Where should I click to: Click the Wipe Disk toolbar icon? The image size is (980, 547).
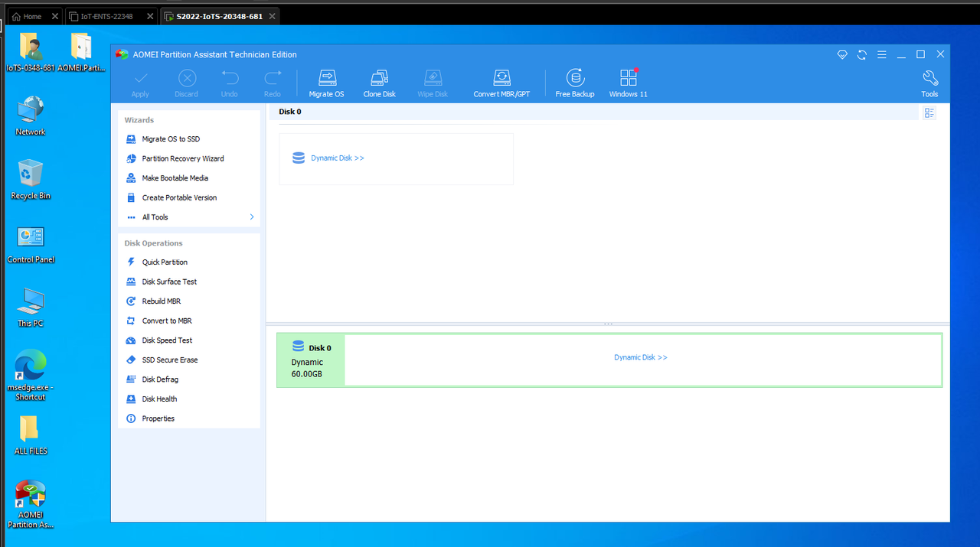pyautogui.click(x=433, y=78)
